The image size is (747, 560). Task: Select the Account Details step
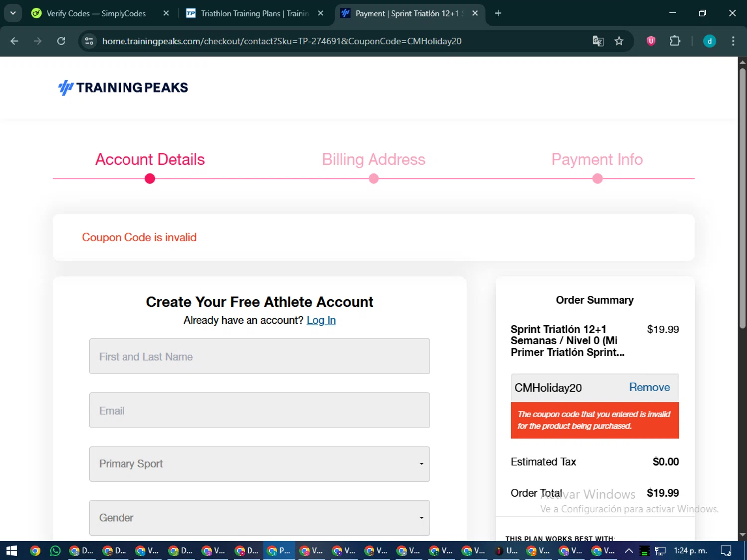(x=150, y=159)
